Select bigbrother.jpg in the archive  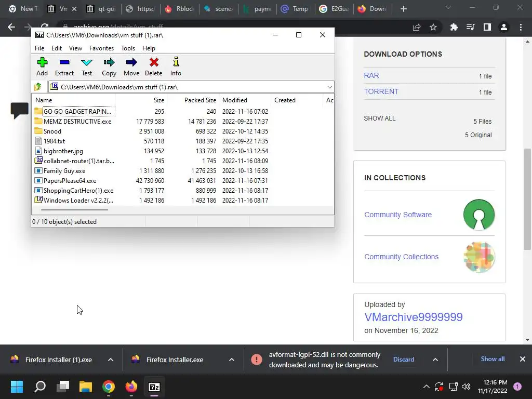click(182, 151)
